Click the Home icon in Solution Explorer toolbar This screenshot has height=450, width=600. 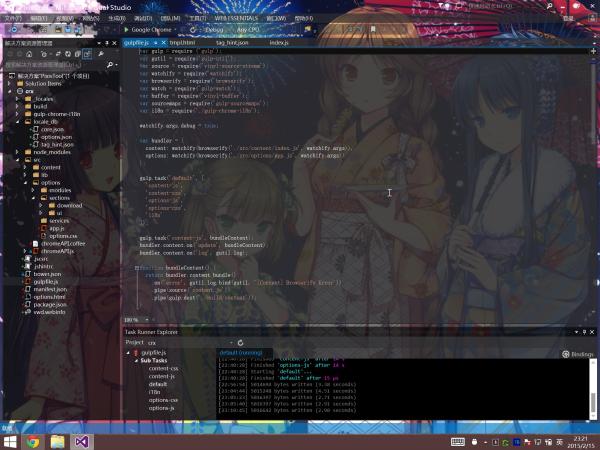[29, 54]
